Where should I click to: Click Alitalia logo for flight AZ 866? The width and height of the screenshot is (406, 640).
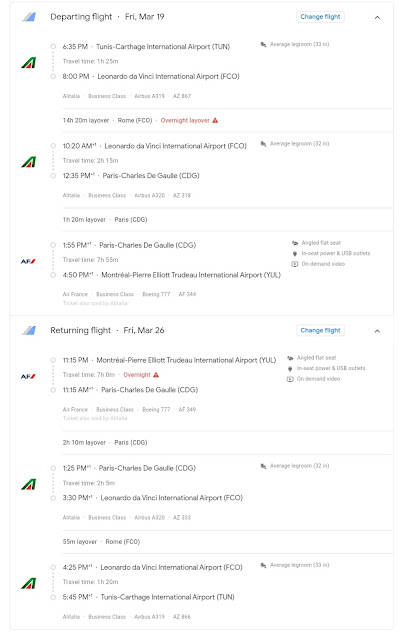click(x=29, y=583)
